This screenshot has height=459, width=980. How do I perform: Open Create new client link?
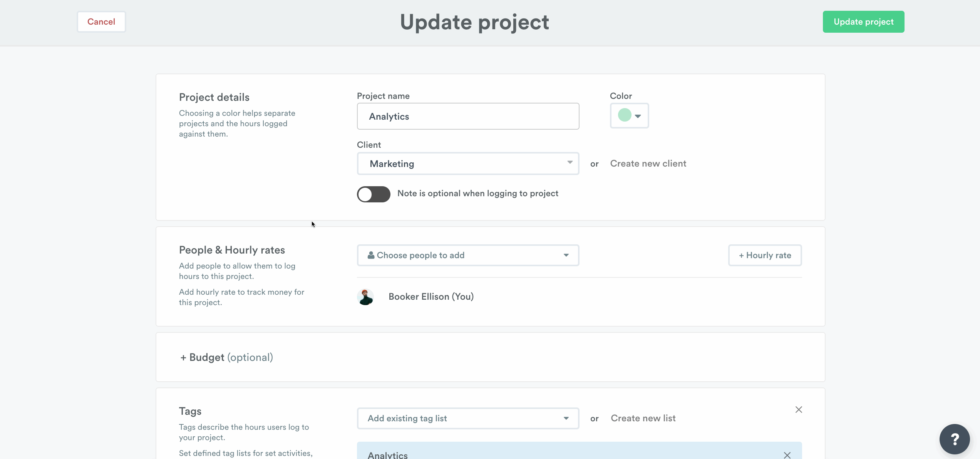pos(648,163)
